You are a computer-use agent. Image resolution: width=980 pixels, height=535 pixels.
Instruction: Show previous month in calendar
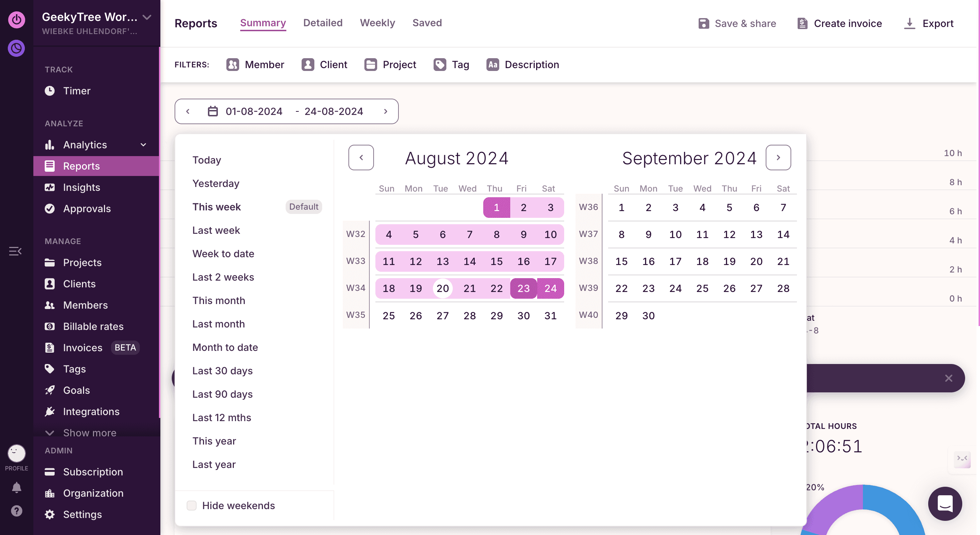click(x=361, y=158)
